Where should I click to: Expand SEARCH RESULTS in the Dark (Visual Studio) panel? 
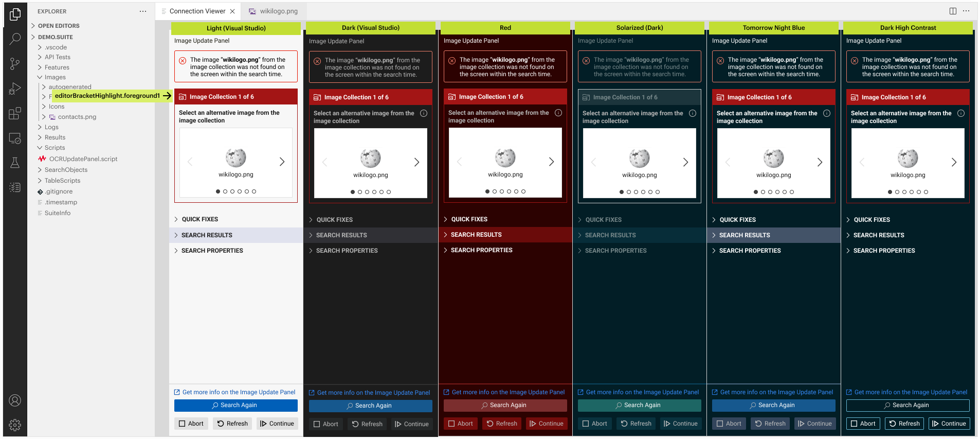pyautogui.click(x=371, y=235)
